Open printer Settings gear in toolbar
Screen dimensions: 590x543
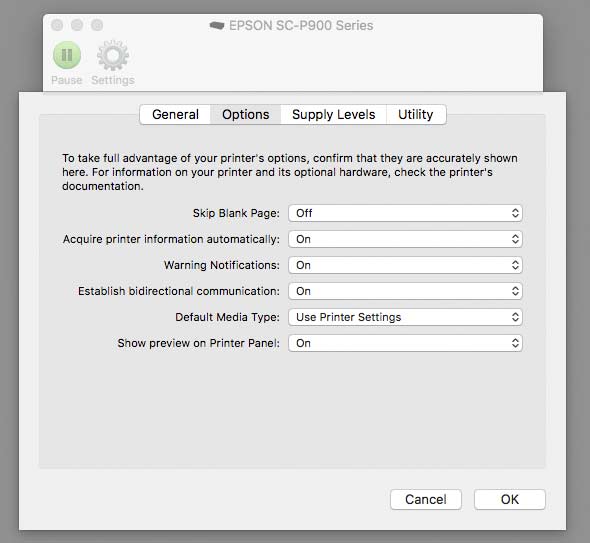point(113,55)
